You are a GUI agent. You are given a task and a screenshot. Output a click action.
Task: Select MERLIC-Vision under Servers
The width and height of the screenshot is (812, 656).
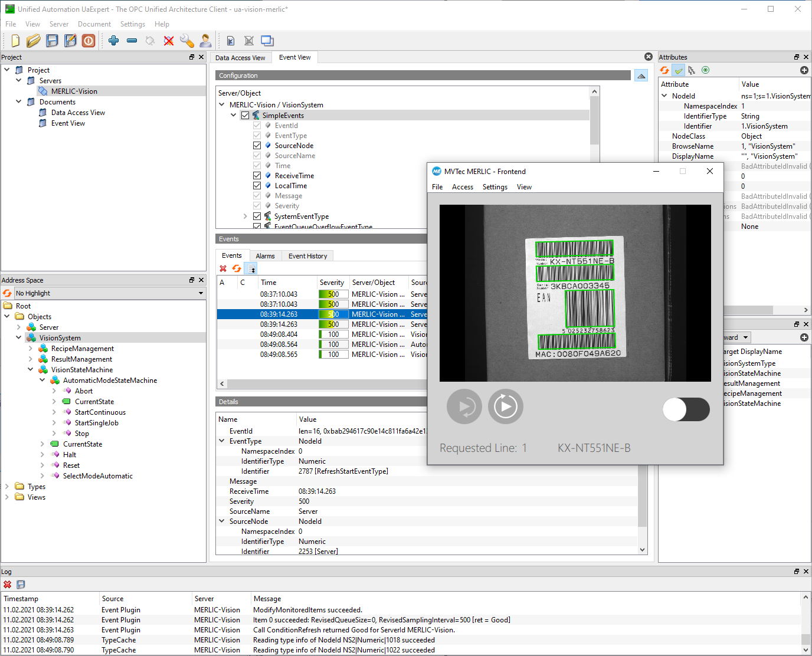point(74,91)
